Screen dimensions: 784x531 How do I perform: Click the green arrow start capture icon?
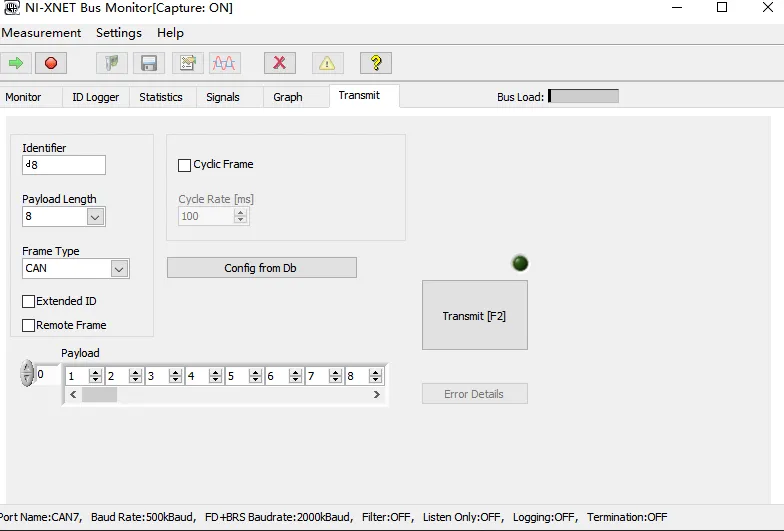[16, 63]
